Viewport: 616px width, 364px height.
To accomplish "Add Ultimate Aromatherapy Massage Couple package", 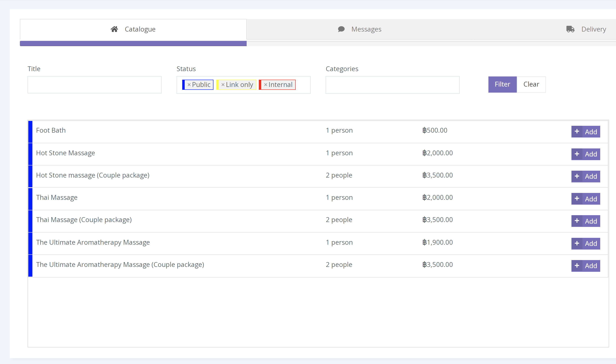I will click(x=586, y=266).
